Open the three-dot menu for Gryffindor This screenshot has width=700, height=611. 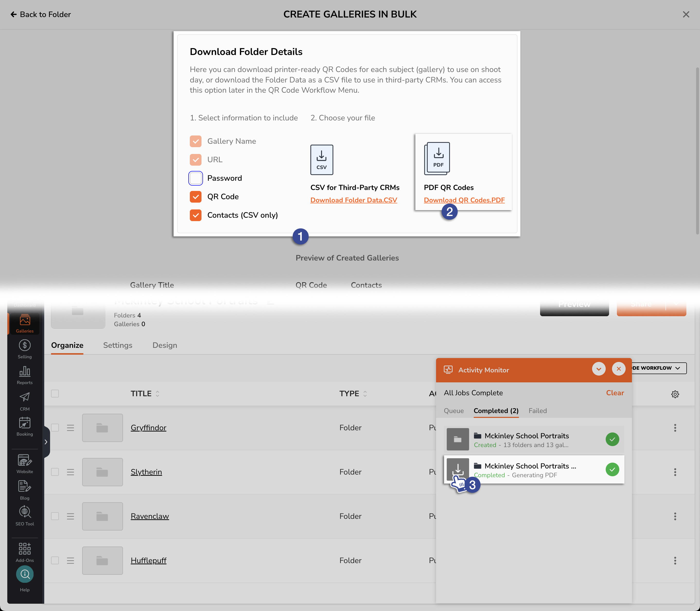(675, 428)
